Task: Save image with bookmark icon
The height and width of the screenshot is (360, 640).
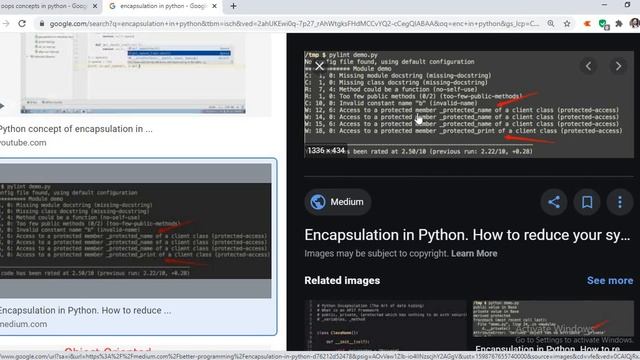Action: [x=587, y=202]
